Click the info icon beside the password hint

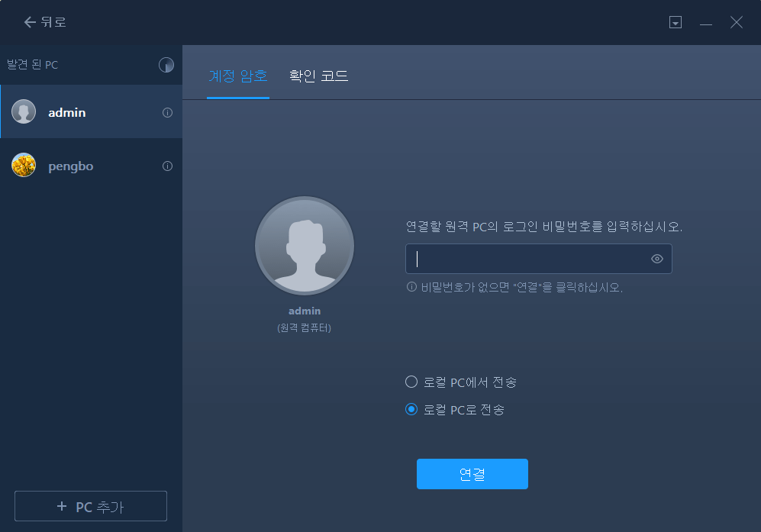411,287
